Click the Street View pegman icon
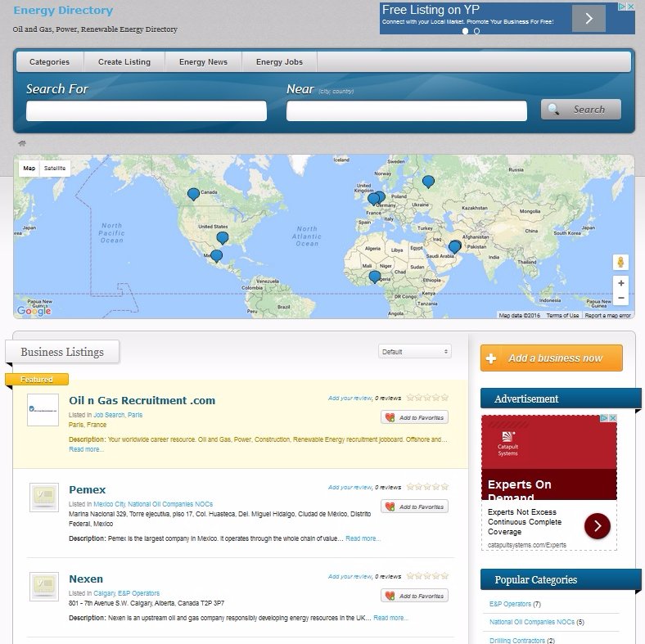 (x=620, y=262)
